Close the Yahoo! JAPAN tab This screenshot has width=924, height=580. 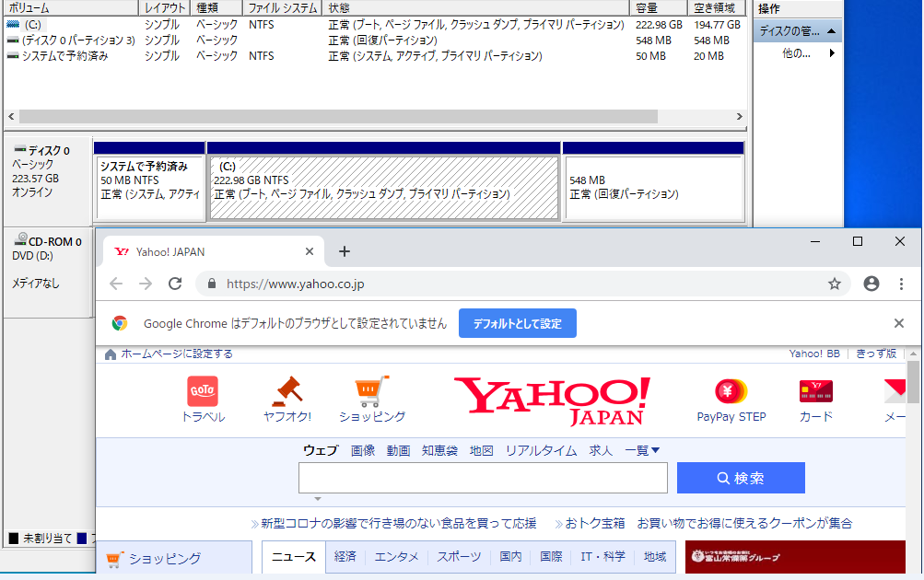[310, 251]
